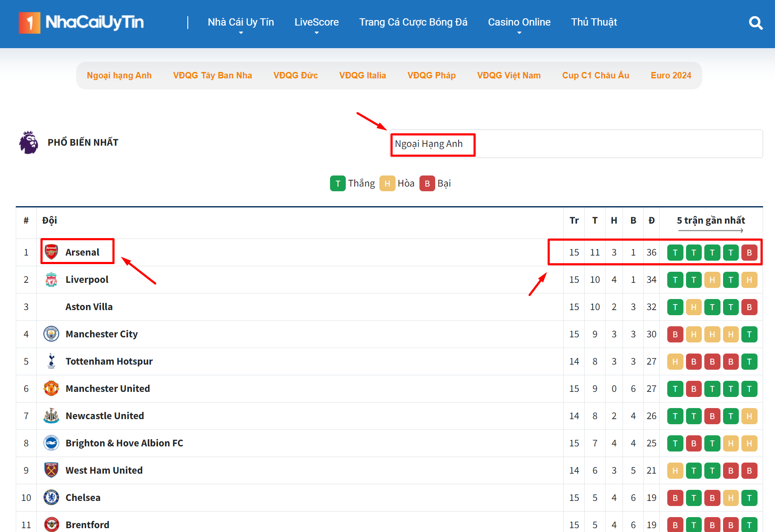Viewport: 775px width, 532px height.
Task: Click the Chelsea club crest
Action: point(52,497)
